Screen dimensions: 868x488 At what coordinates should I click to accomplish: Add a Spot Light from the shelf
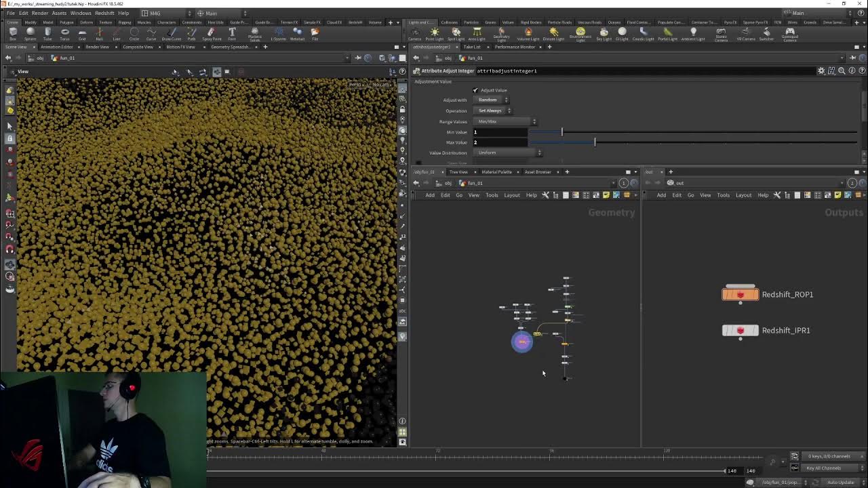point(456,33)
